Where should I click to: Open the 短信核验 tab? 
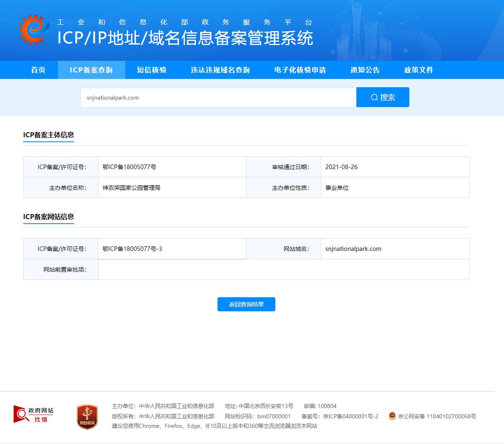pyautogui.click(x=152, y=70)
